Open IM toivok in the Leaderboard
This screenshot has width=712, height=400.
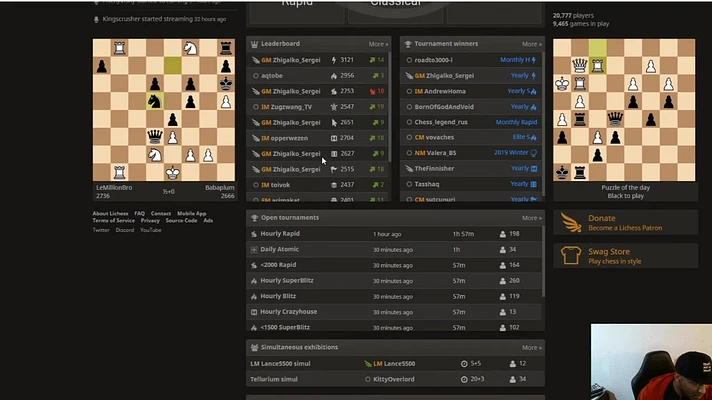[275, 185]
